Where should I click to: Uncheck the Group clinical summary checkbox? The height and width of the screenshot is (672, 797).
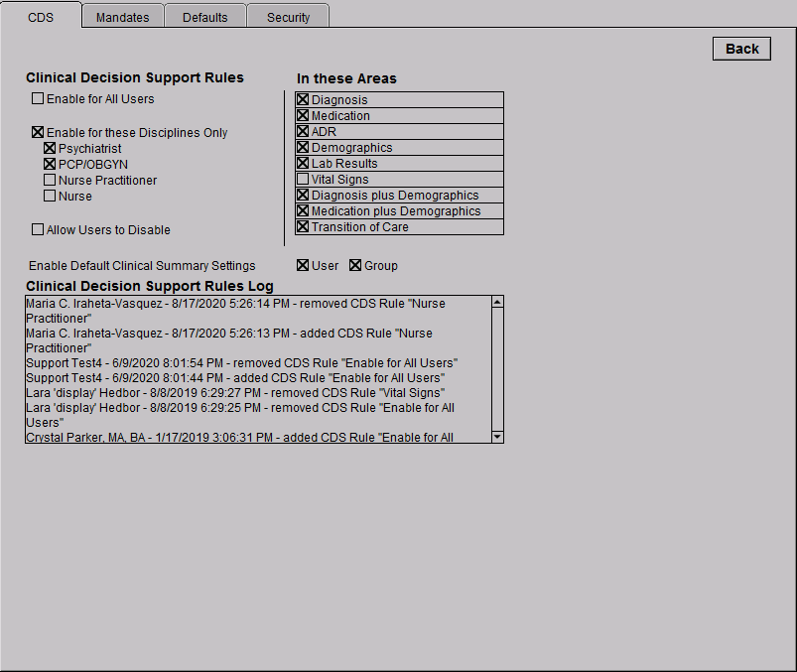click(355, 266)
